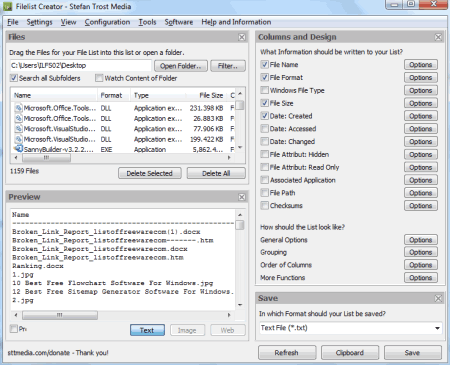
Task: Open the View menu
Action: coord(68,22)
